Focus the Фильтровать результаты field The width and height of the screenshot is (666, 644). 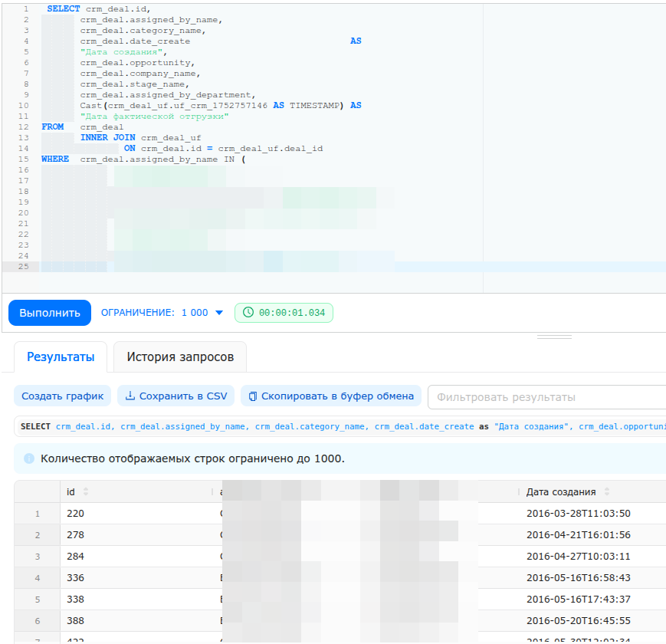[x=547, y=397]
